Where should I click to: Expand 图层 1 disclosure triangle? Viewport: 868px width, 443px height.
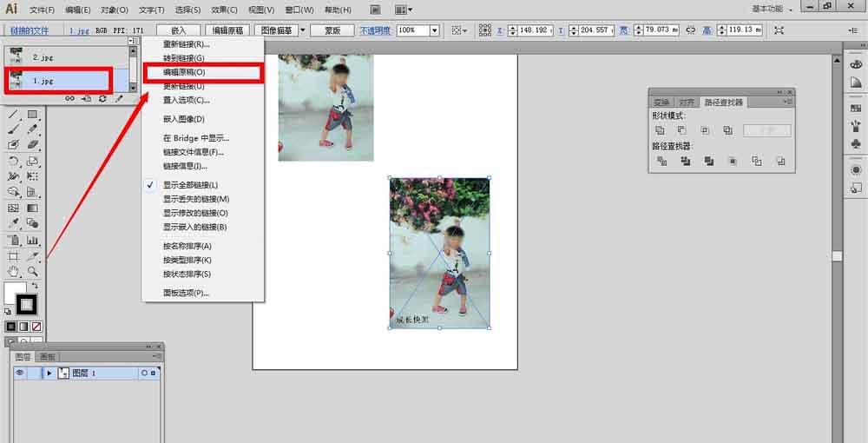pyautogui.click(x=49, y=374)
